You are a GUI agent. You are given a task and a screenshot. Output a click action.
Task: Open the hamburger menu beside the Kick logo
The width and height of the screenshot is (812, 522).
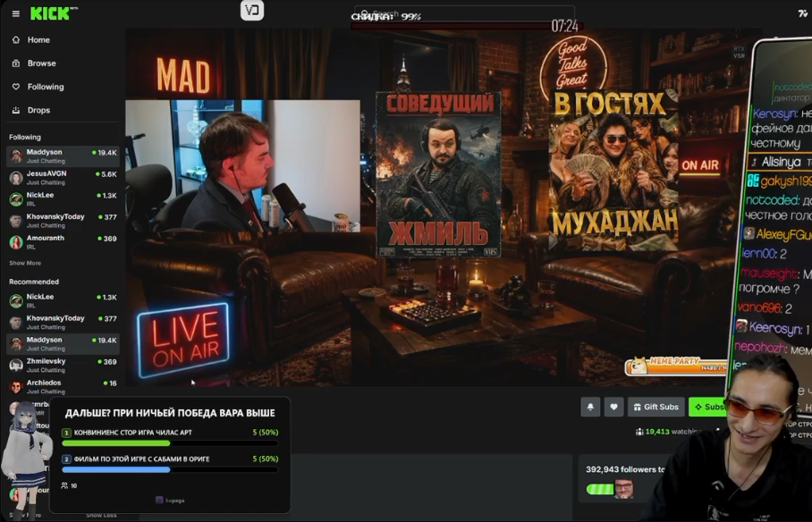[15, 13]
